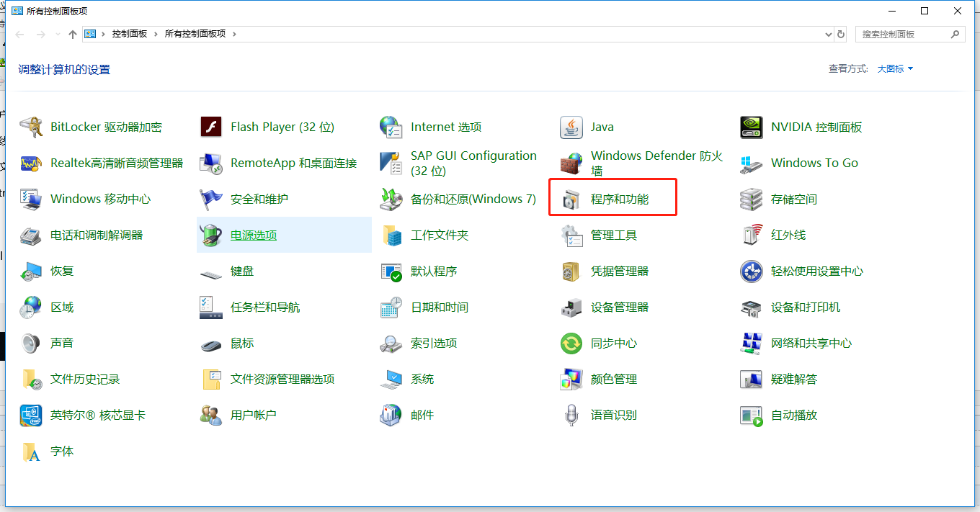980x512 pixels.
Task: Expand chevron after 所有控制面板项 breadcrumb
Action: [234, 34]
